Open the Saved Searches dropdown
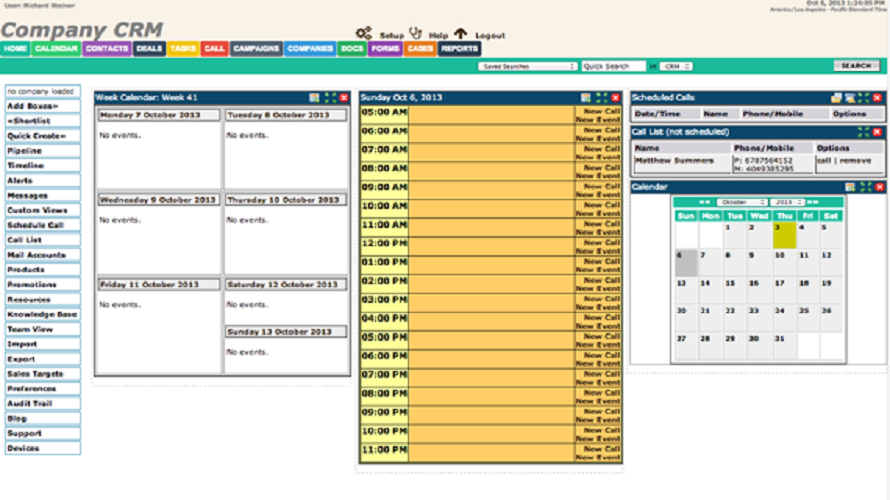The image size is (890, 500). pyautogui.click(x=528, y=66)
